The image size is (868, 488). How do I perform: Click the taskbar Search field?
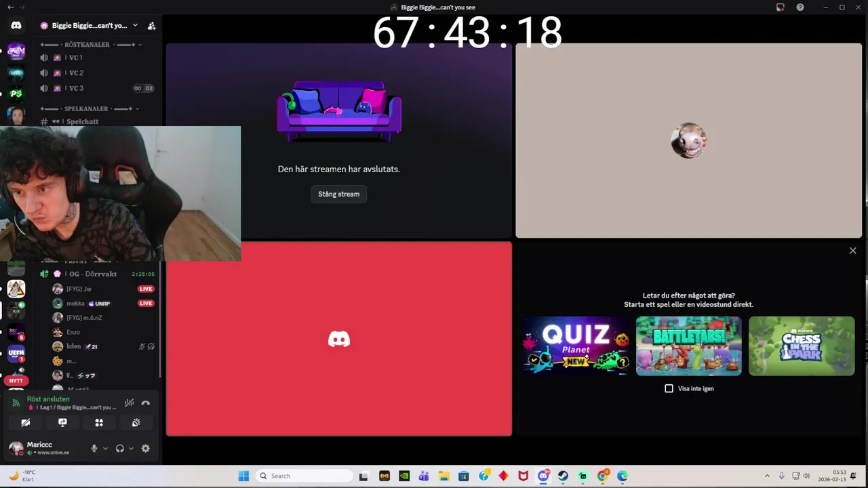pyautogui.click(x=304, y=476)
